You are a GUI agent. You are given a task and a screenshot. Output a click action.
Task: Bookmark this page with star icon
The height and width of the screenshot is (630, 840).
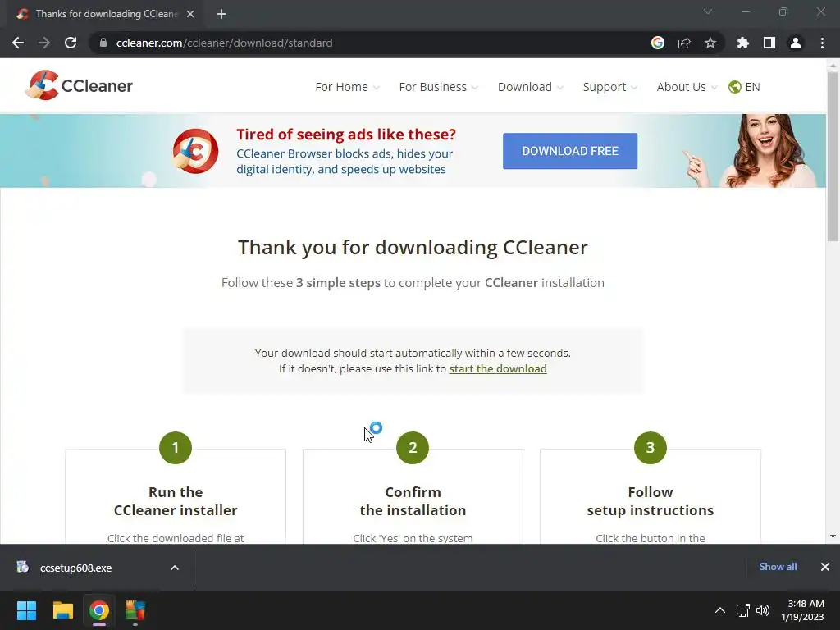click(710, 43)
